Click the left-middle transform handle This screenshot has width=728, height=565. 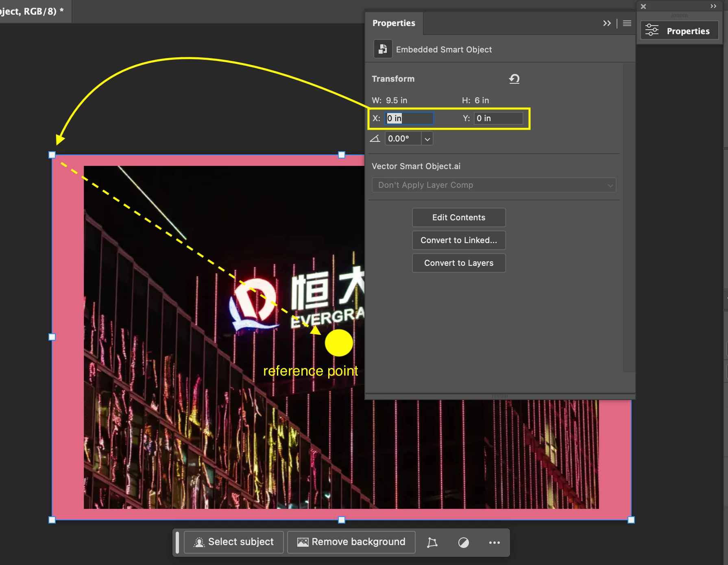click(52, 337)
